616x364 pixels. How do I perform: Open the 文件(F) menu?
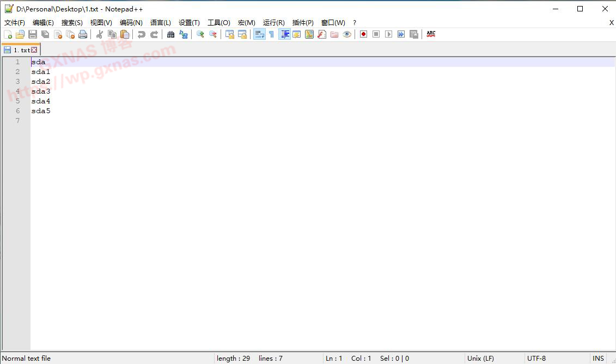(15, 22)
